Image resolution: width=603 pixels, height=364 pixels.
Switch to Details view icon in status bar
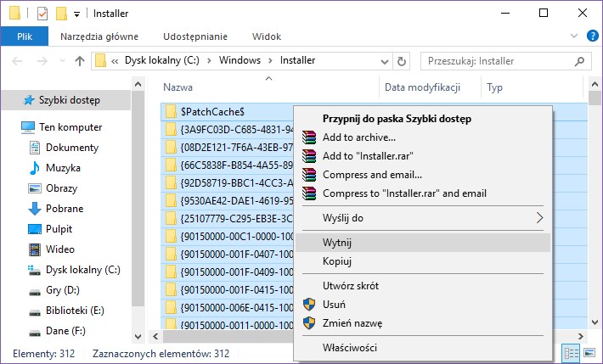[x=571, y=353]
